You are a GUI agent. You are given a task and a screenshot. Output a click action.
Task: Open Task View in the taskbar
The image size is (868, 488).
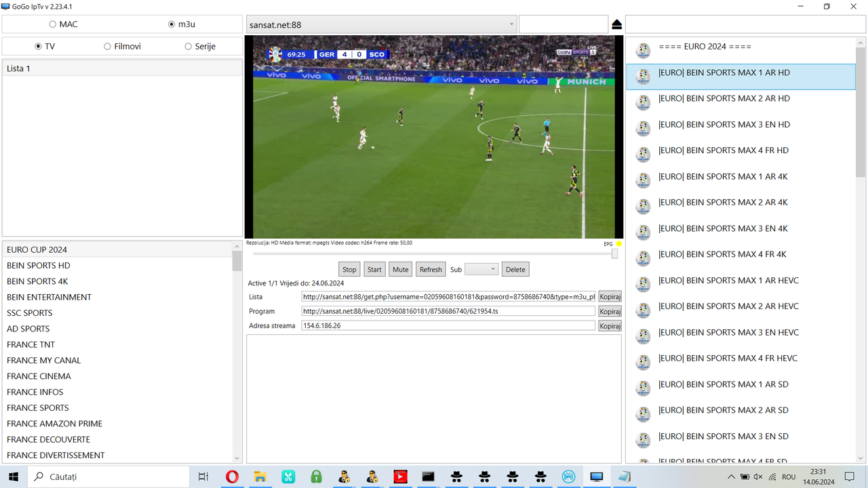coord(203,476)
